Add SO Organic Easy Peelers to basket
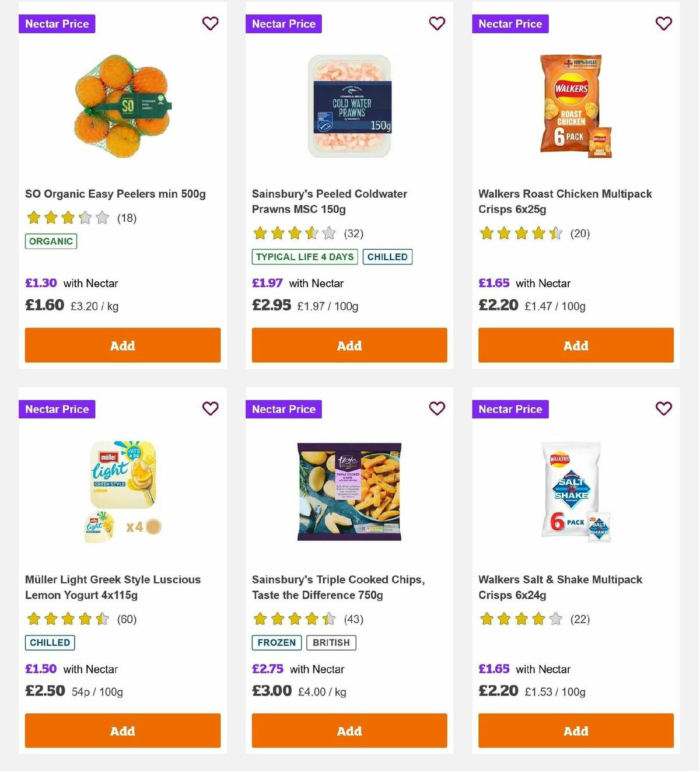The width and height of the screenshot is (700, 772). [x=123, y=345]
